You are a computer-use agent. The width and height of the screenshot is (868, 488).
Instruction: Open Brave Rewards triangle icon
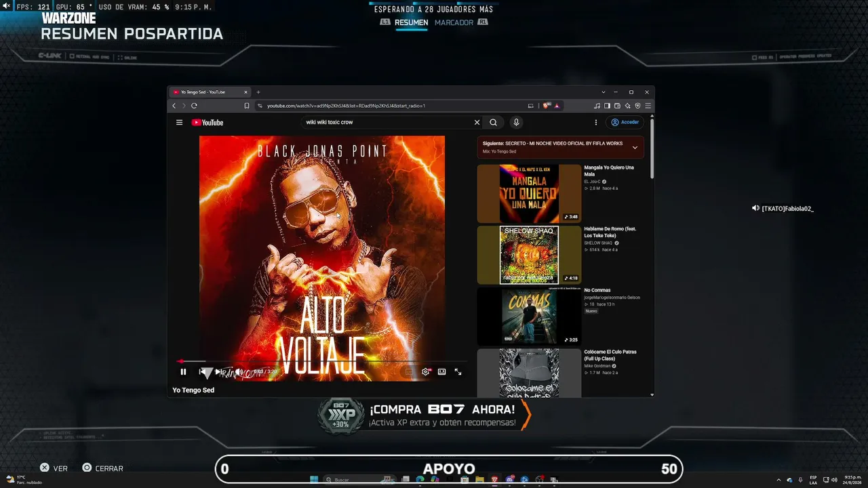coord(557,106)
